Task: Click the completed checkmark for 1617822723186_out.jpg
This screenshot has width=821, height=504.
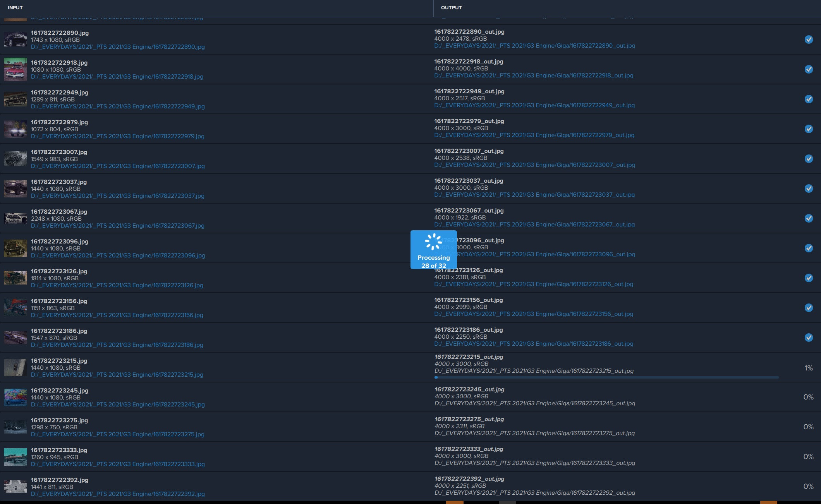Action: (x=809, y=338)
